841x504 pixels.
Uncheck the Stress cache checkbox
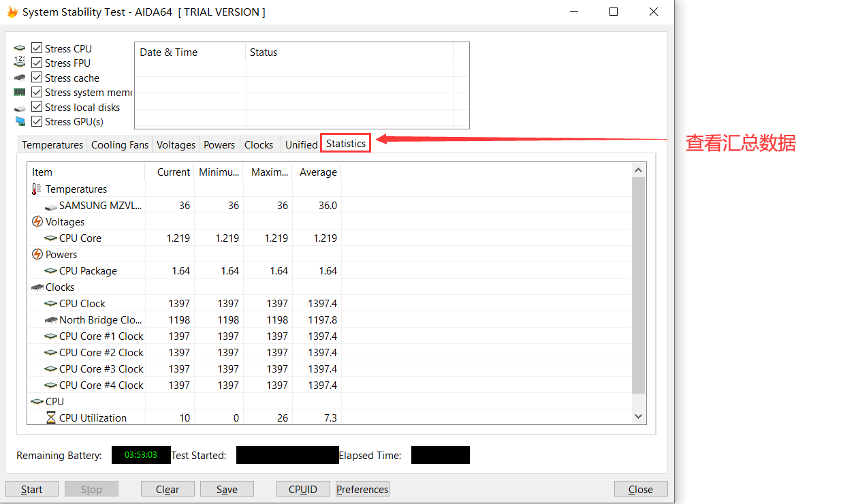click(37, 78)
